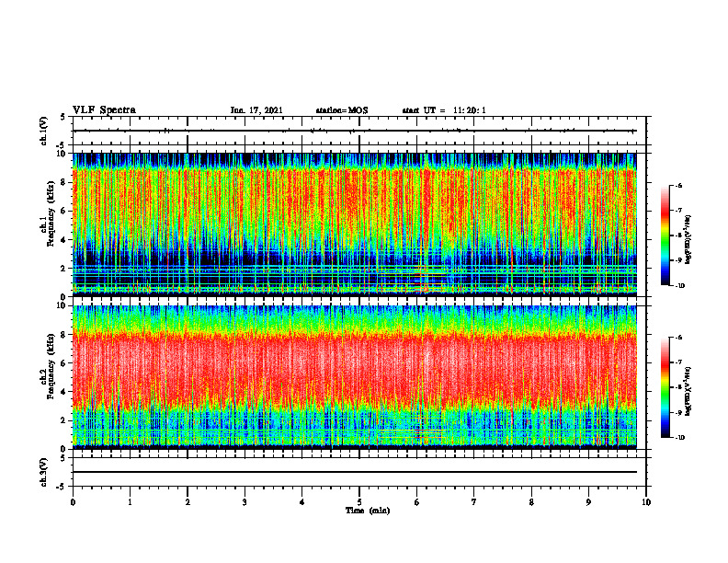Screen dimensions: 728x563
Task: Click the ch.1 spectrogram color scale bar
Action: click(665, 236)
